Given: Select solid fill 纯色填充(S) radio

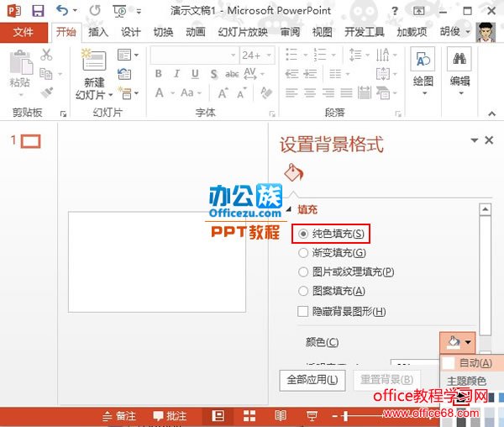Looking at the screenshot, I should (303, 234).
